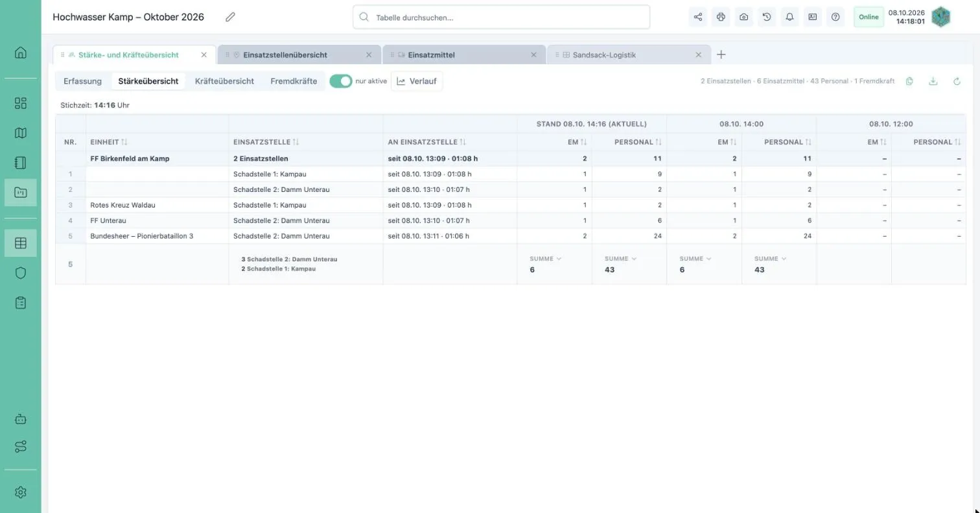The width and height of the screenshot is (980, 513).
Task: Edit the title with the pencil icon
Action: pyautogui.click(x=230, y=18)
